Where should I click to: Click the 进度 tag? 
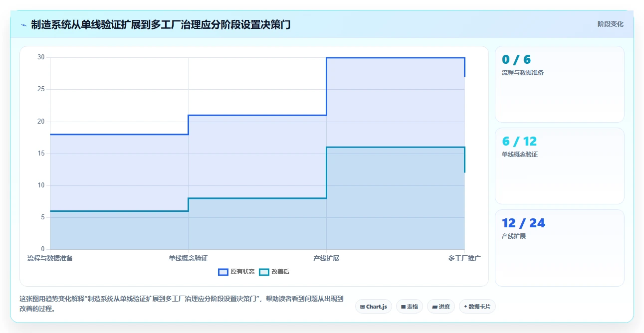(x=441, y=307)
